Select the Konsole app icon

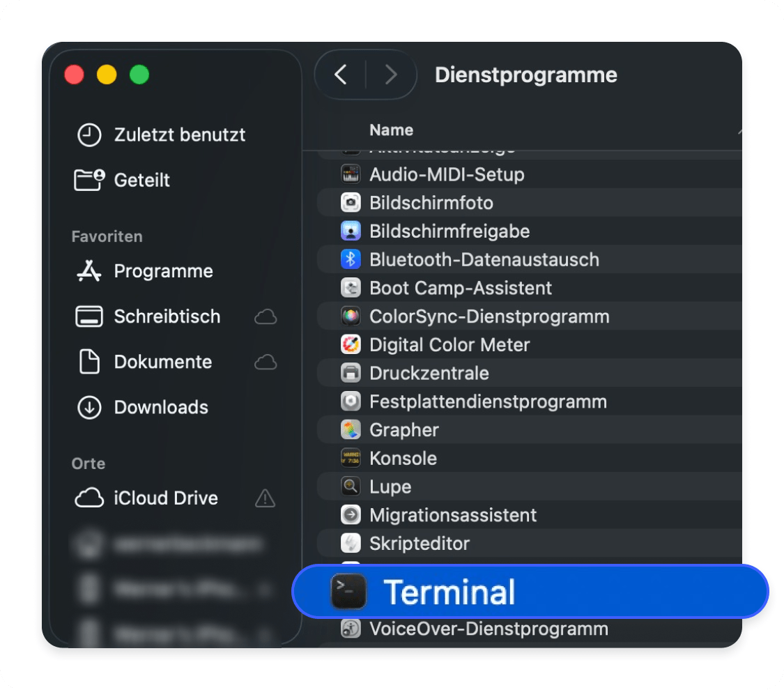(351, 459)
